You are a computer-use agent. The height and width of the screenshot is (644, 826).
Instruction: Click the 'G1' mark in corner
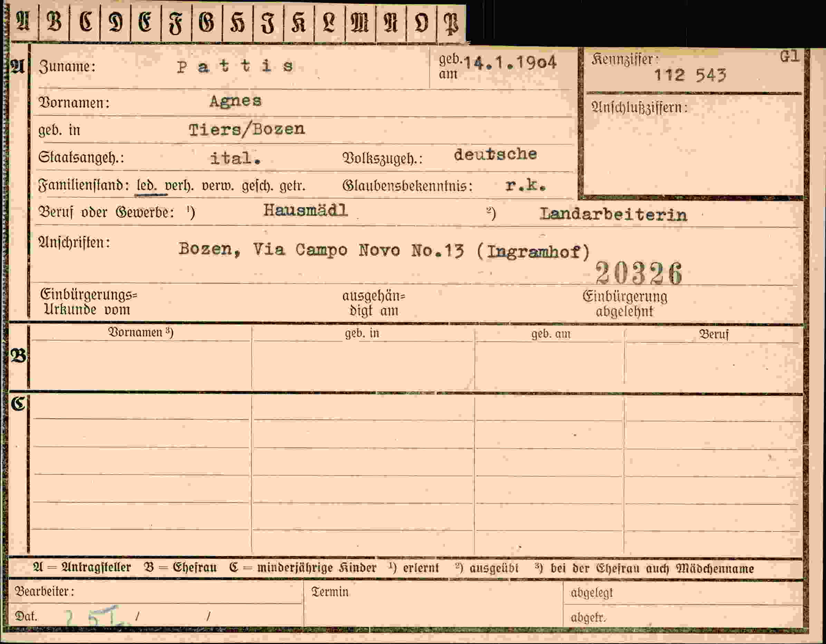789,57
